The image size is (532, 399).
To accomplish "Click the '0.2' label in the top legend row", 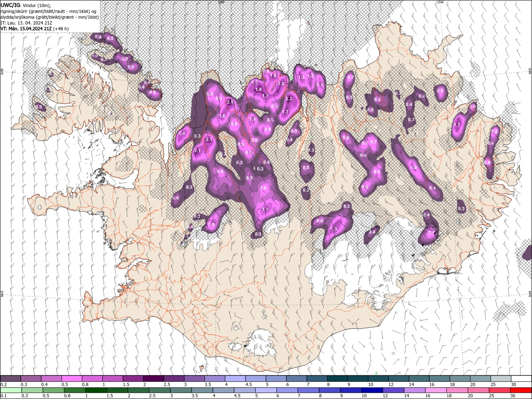I will (3, 384).
